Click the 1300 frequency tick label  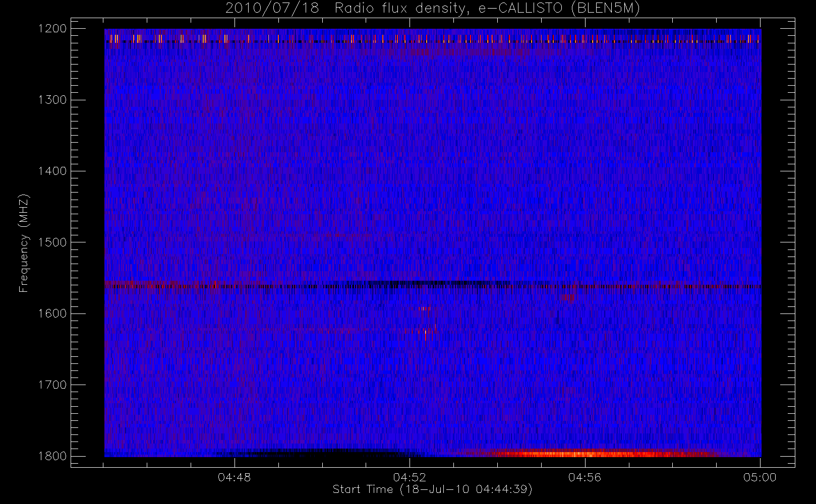52,100
